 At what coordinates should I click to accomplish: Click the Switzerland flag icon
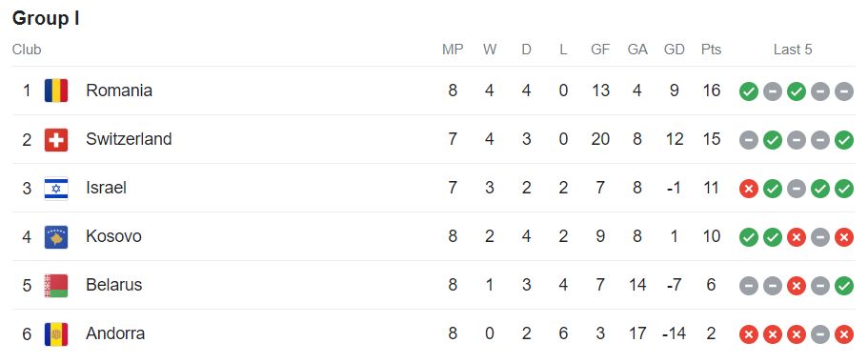click(x=56, y=139)
